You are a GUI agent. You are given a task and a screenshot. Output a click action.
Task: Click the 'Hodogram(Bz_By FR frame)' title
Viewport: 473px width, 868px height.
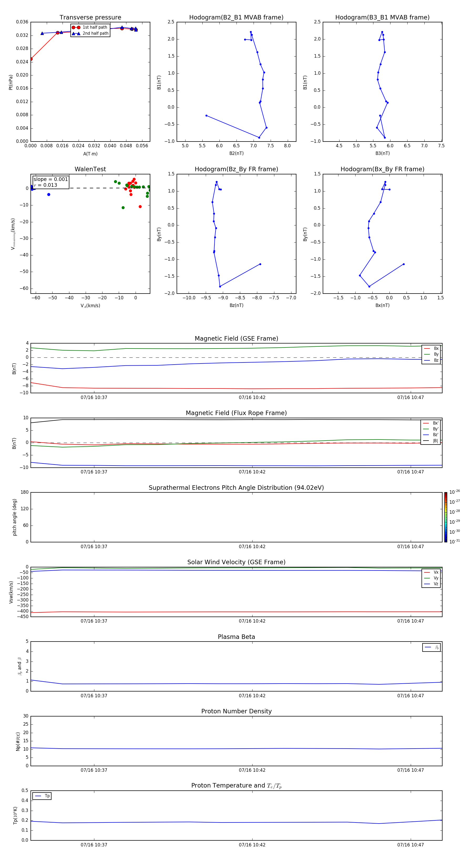236,169
